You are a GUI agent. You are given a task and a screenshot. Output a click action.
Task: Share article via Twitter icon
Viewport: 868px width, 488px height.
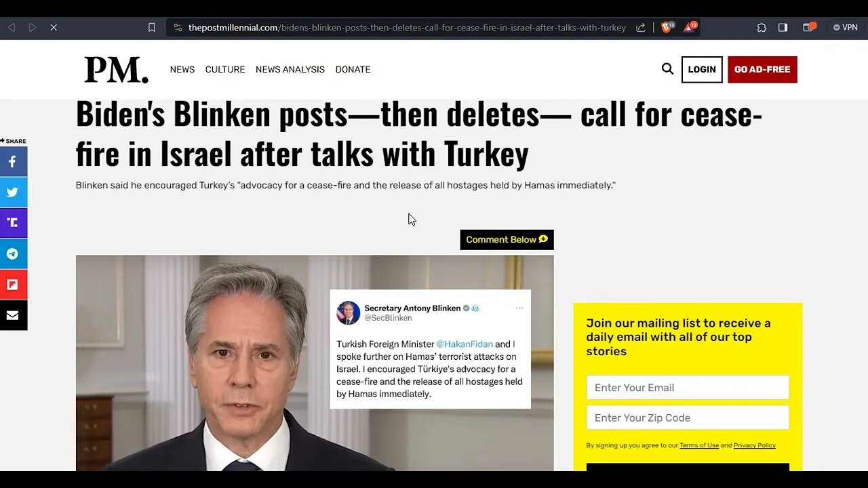[x=13, y=192]
